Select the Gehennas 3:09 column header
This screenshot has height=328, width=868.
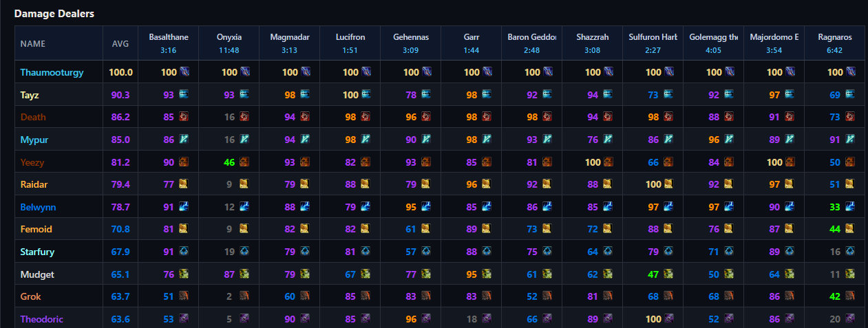pyautogui.click(x=411, y=43)
